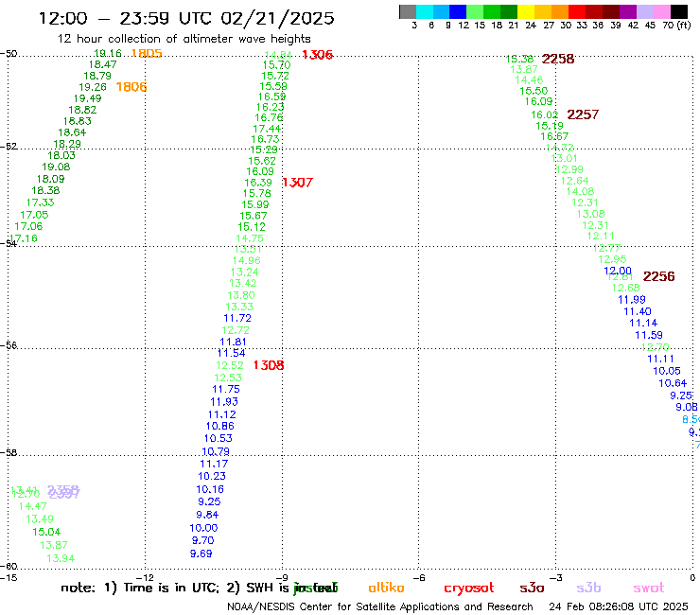This screenshot has width=700, height=615.
Task: Click the blue value 10.00
Action: (x=203, y=528)
